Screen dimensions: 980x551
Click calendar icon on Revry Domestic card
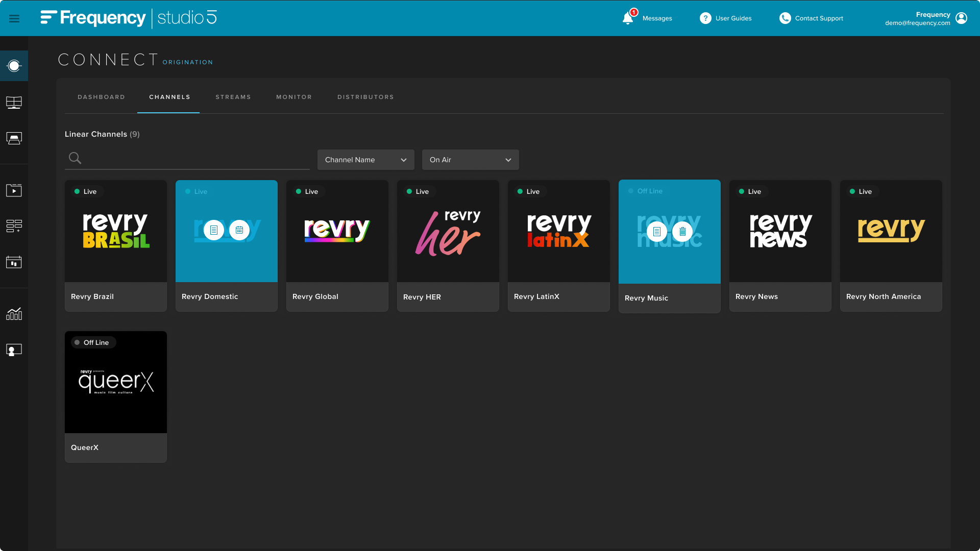click(x=239, y=230)
